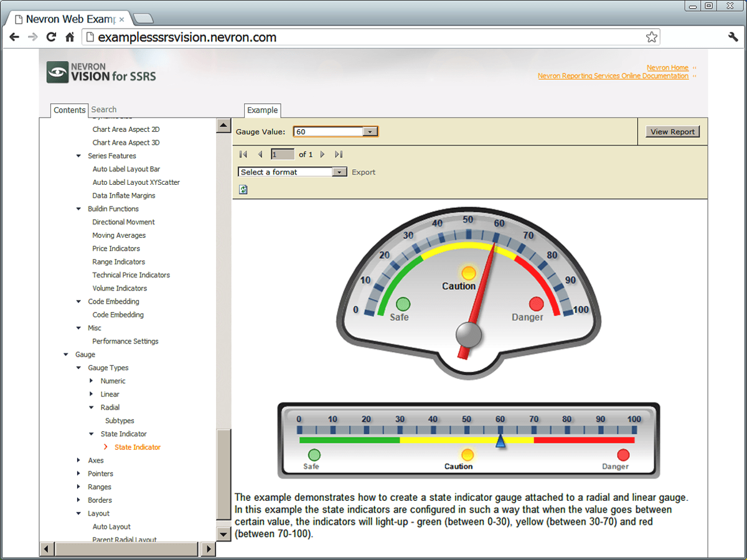
Task: Open Performance Settings example
Action: click(125, 341)
